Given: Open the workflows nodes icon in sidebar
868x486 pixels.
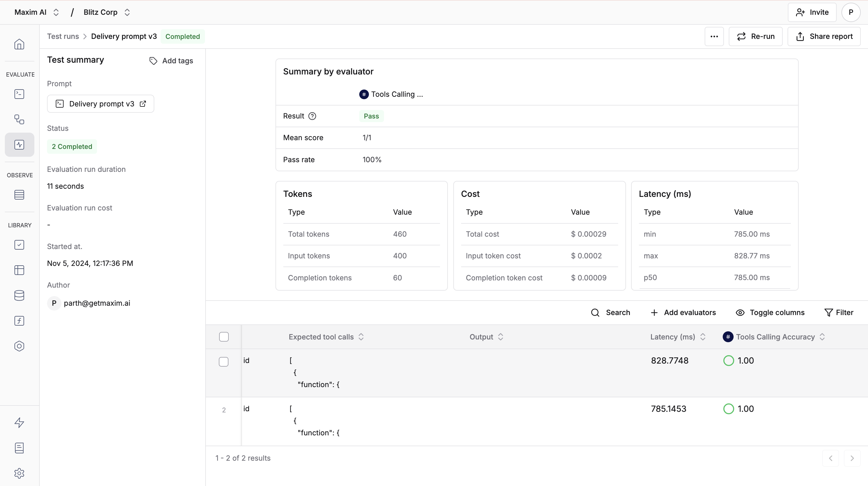Looking at the screenshot, I should 19,119.
